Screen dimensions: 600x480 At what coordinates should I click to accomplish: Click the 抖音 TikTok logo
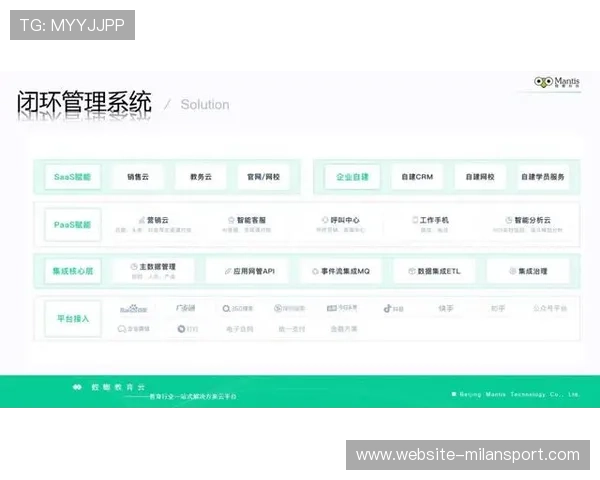point(393,308)
